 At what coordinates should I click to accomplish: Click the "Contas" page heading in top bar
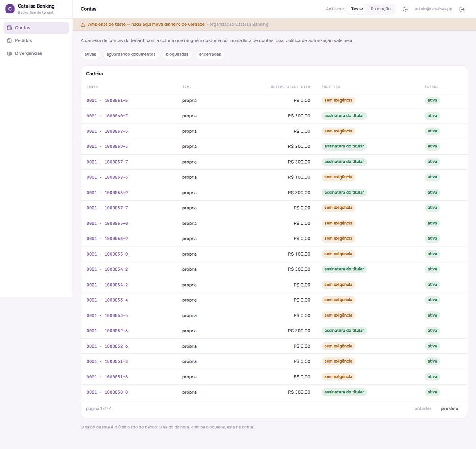[x=88, y=9]
